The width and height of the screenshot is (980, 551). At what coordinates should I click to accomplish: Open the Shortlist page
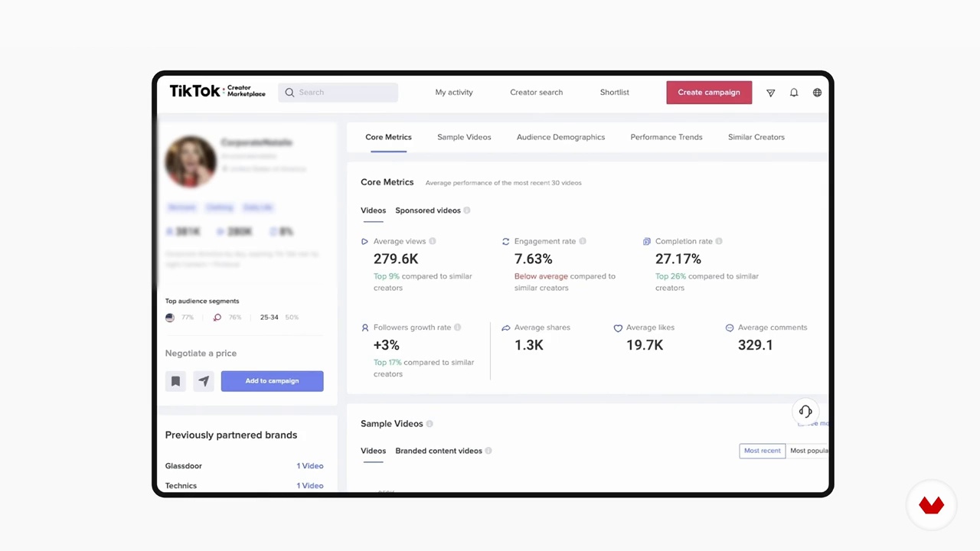click(x=615, y=93)
